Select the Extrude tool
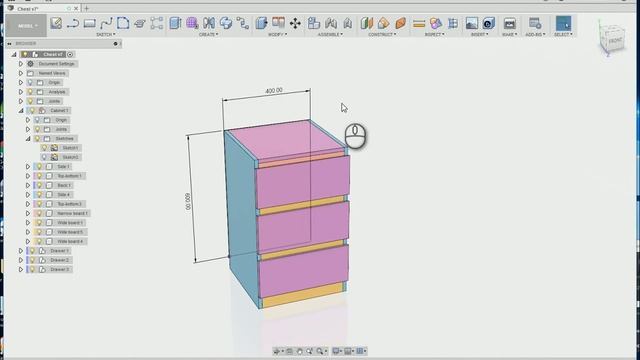 click(175, 23)
